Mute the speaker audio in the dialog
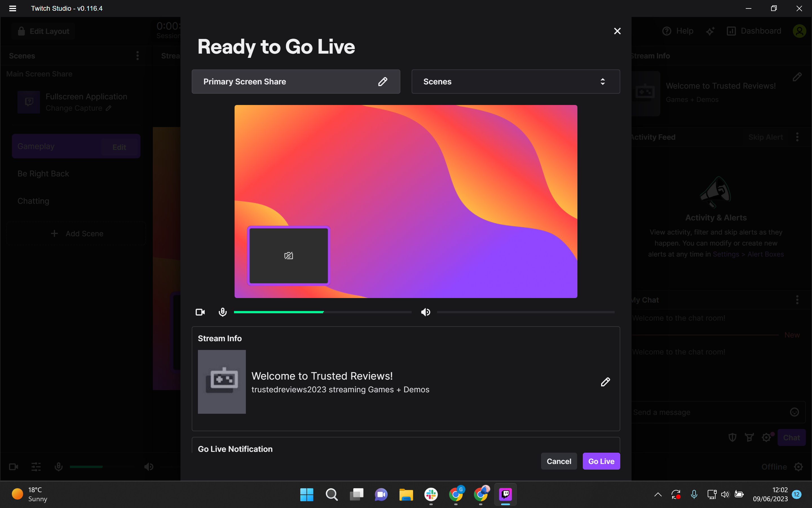Image resolution: width=812 pixels, height=508 pixels. coord(425,312)
